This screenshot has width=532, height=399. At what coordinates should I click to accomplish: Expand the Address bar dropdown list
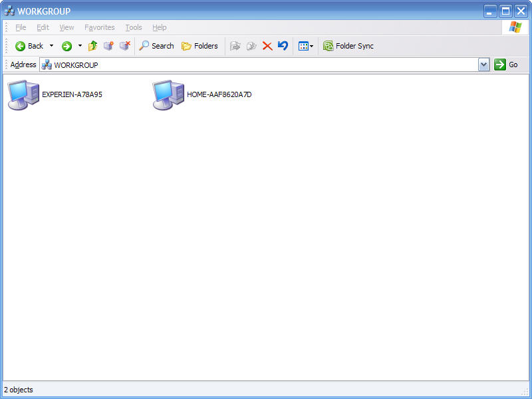[x=483, y=65]
